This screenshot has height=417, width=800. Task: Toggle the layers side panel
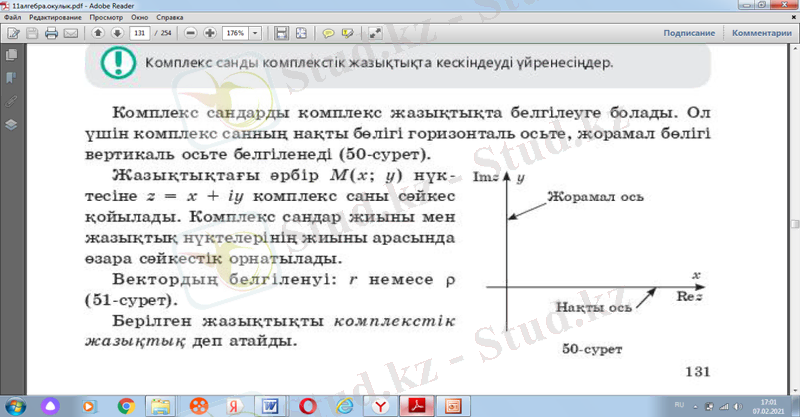[11, 124]
